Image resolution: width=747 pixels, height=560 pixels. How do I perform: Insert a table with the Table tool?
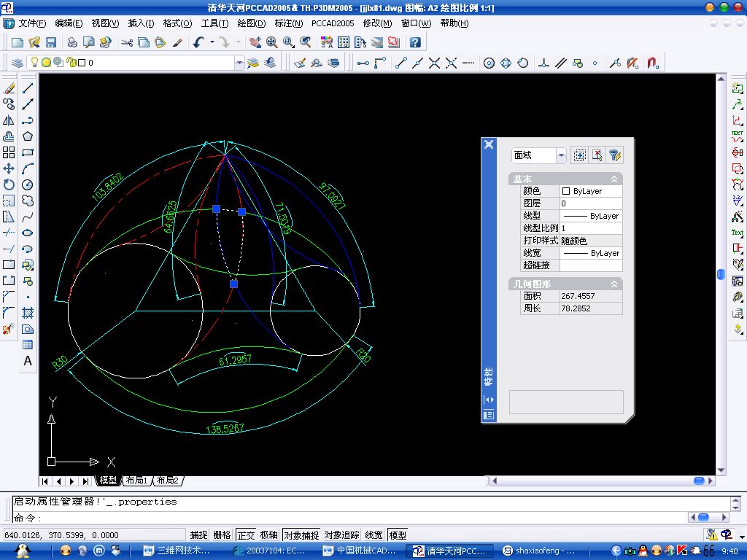(28, 345)
